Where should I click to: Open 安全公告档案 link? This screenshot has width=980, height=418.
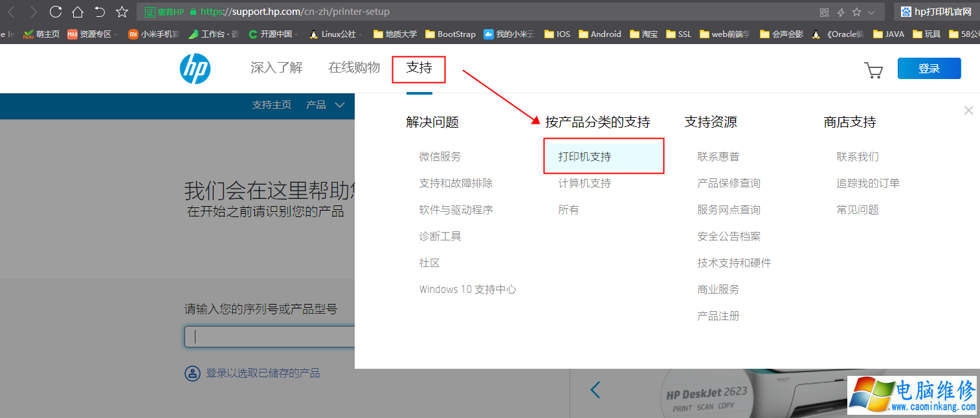[x=729, y=237]
